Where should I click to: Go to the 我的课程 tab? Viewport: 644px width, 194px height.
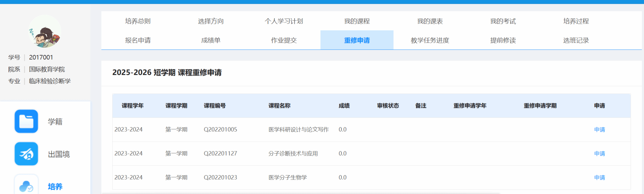click(x=357, y=21)
